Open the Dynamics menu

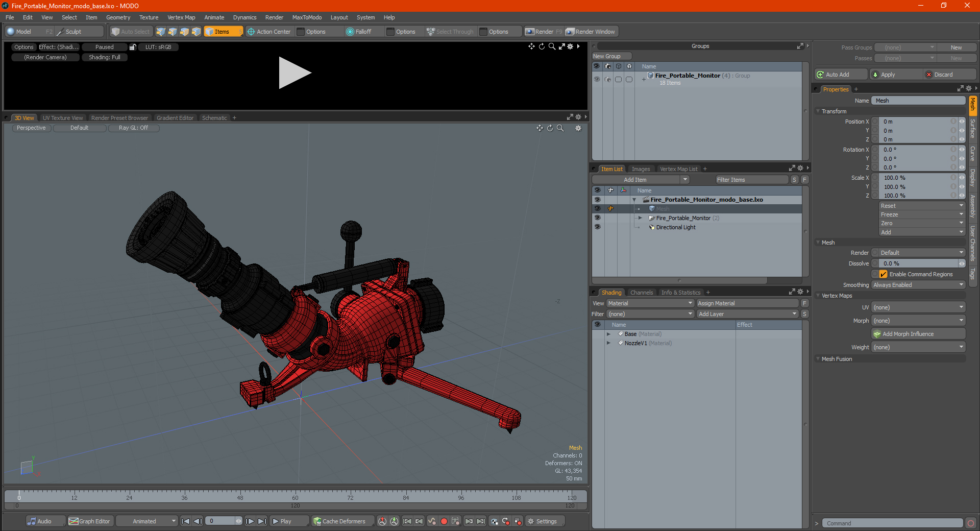(x=244, y=17)
